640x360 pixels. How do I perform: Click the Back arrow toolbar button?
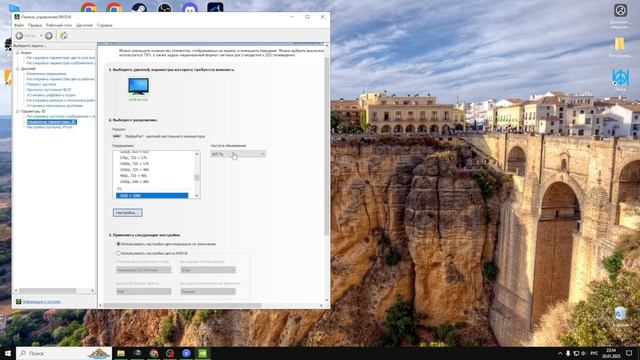(x=19, y=36)
